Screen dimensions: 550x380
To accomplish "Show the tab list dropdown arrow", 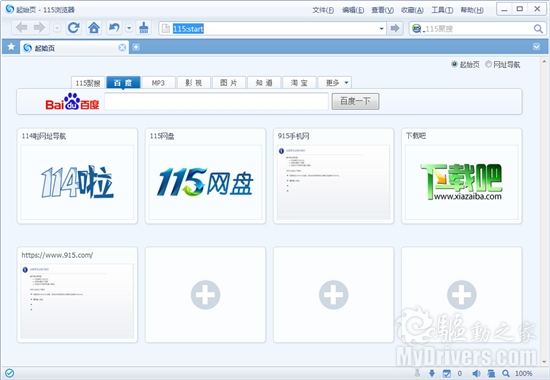I will click(x=536, y=46).
